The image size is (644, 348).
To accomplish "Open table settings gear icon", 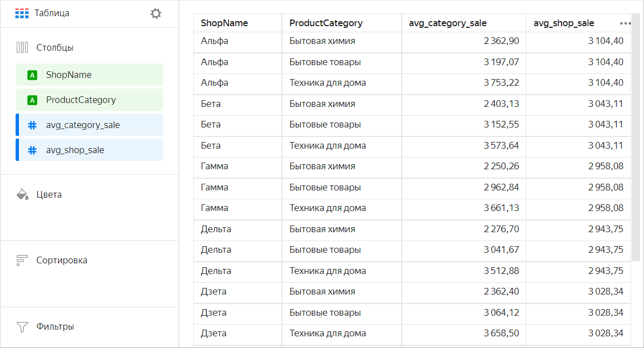I will (x=156, y=13).
